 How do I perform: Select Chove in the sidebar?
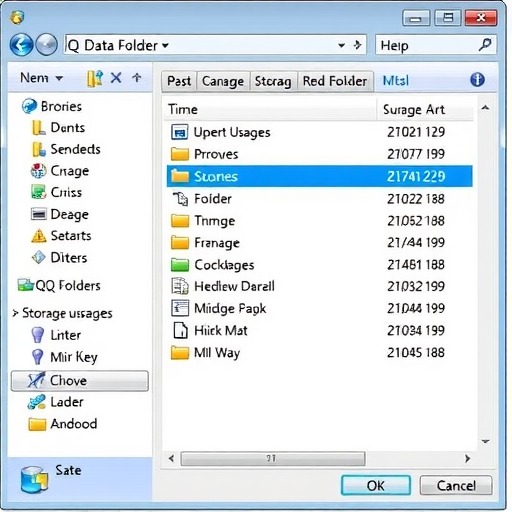click(x=80, y=380)
